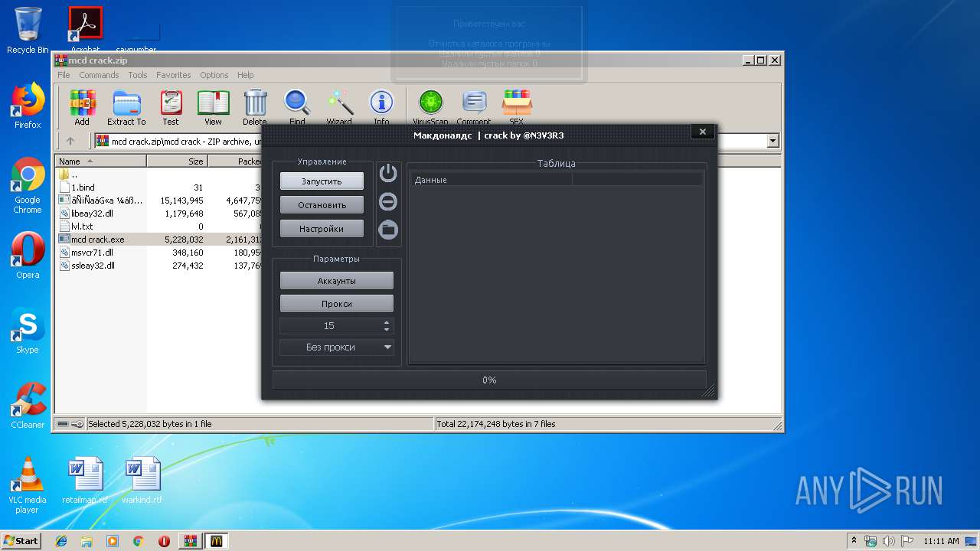Image resolution: width=980 pixels, height=551 pixels.
Task: Select the msvcr71.dll file row
Action: 92,253
